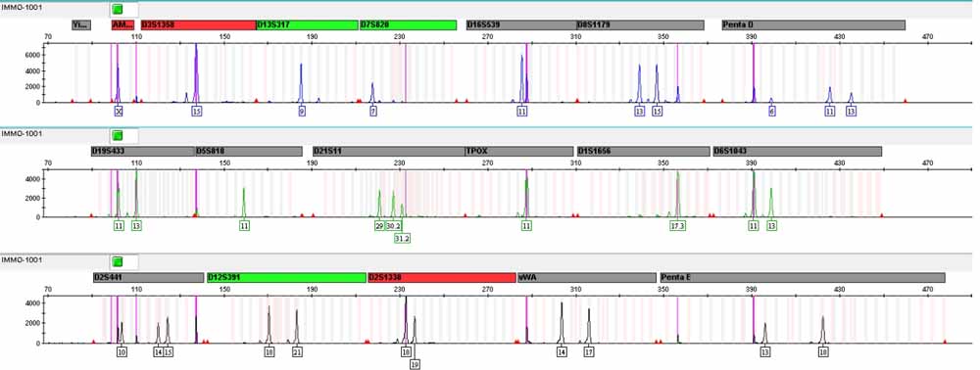This screenshot has height=370, width=980.
Task: Select the Penta D marker header
Action: tap(813, 24)
